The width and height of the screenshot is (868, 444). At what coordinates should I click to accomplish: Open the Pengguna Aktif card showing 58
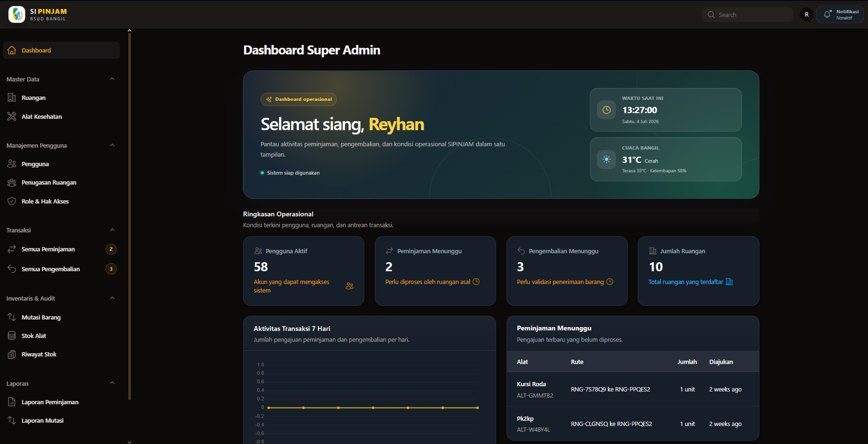pyautogui.click(x=304, y=271)
